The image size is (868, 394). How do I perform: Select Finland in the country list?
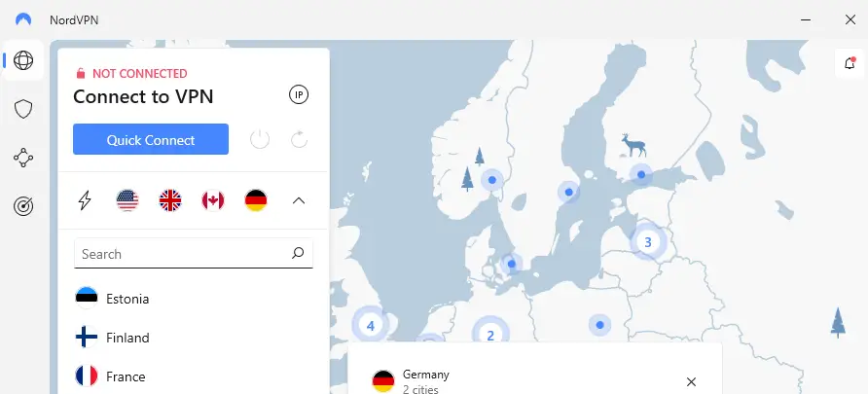pos(194,338)
